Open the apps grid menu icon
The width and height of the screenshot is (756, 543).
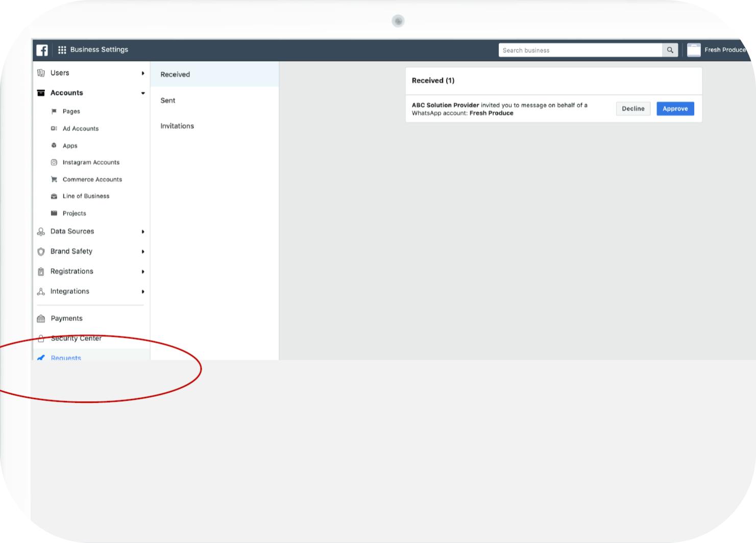[62, 50]
